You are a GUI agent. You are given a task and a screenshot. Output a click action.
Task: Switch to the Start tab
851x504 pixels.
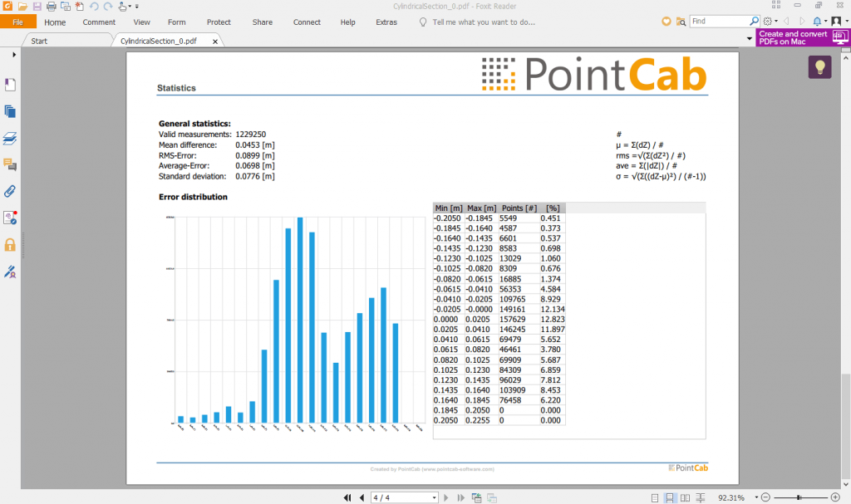pos(39,40)
